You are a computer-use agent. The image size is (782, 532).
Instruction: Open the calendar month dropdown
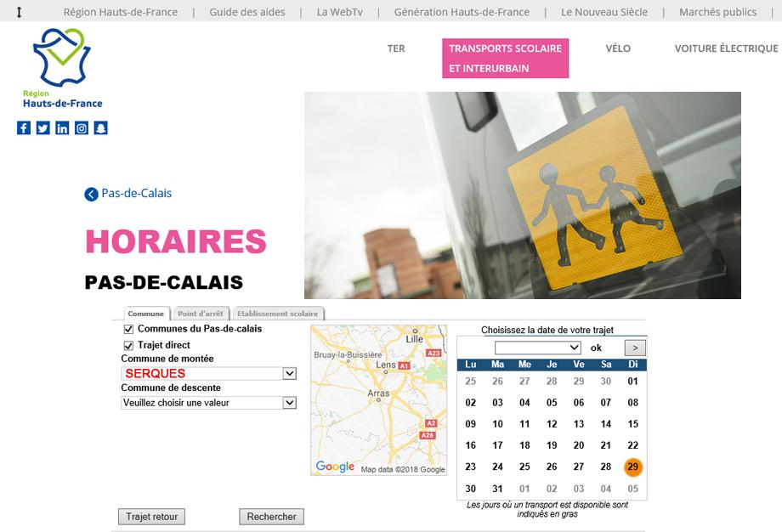click(537, 348)
